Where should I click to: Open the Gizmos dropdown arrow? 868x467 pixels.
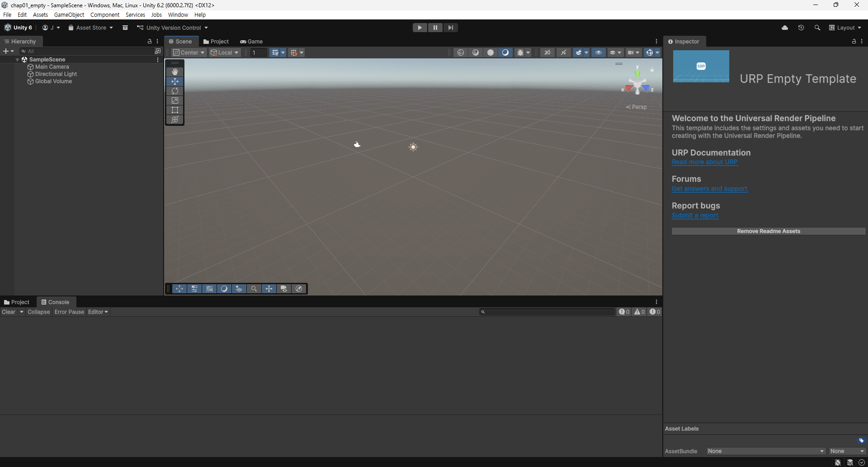point(657,52)
